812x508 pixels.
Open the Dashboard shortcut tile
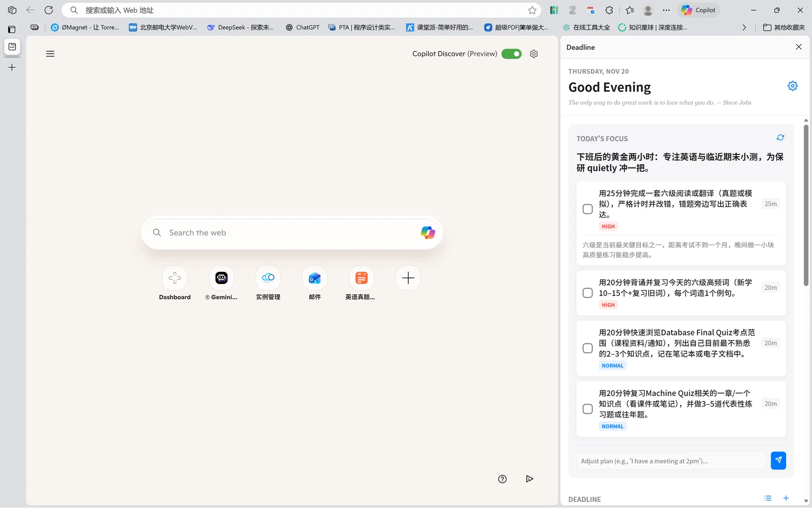click(x=174, y=278)
